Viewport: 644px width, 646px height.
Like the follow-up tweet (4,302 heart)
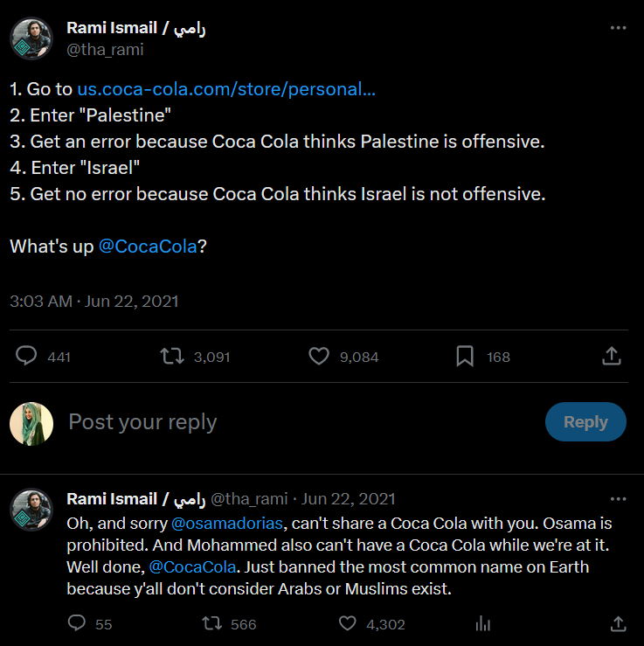347,623
